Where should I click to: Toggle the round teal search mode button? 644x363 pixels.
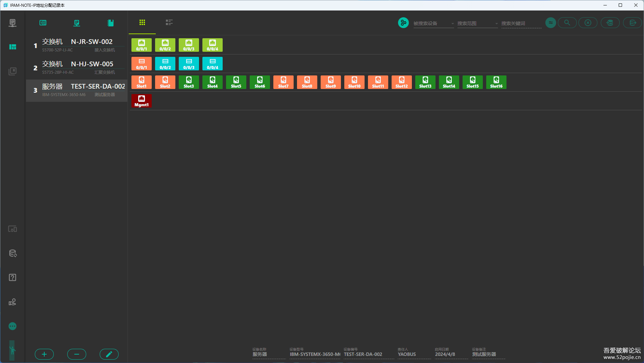pyautogui.click(x=403, y=23)
